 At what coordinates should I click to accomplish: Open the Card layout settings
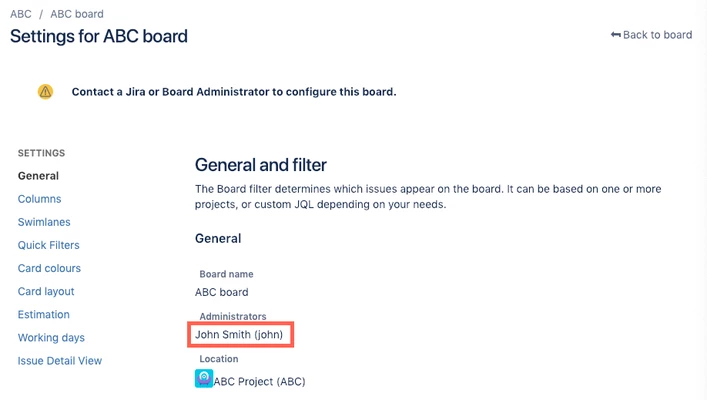point(46,291)
